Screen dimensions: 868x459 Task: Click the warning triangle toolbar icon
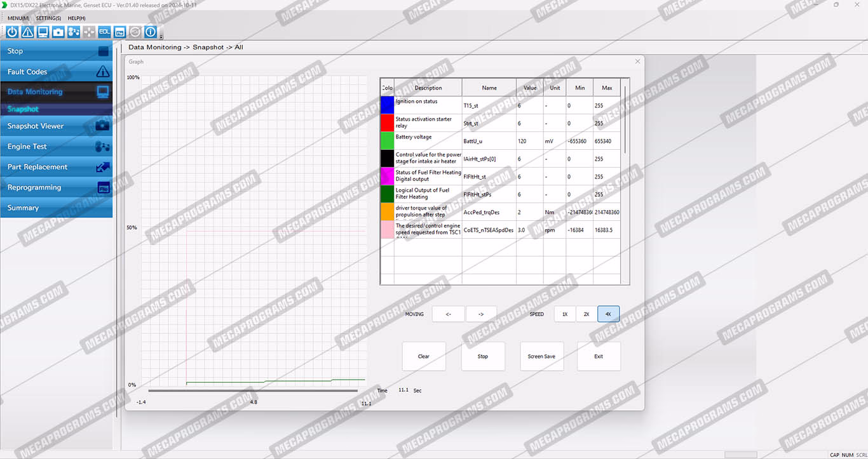[x=27, y=32]
